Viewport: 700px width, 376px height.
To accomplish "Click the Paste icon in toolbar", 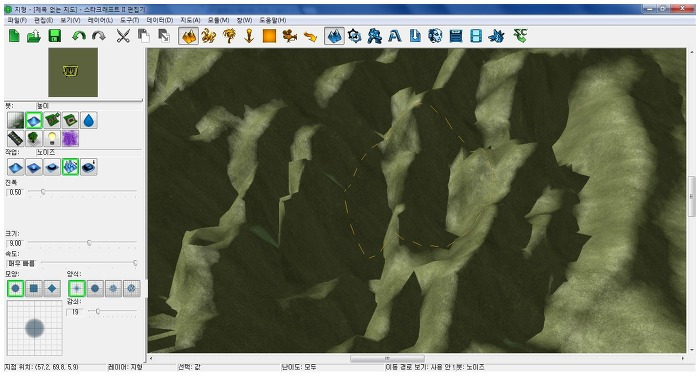I will point(164,36).
